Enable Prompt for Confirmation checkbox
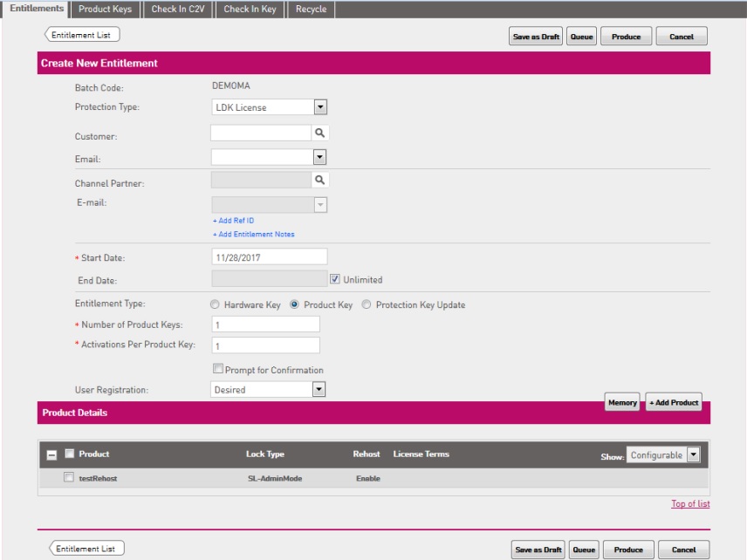 217,370
